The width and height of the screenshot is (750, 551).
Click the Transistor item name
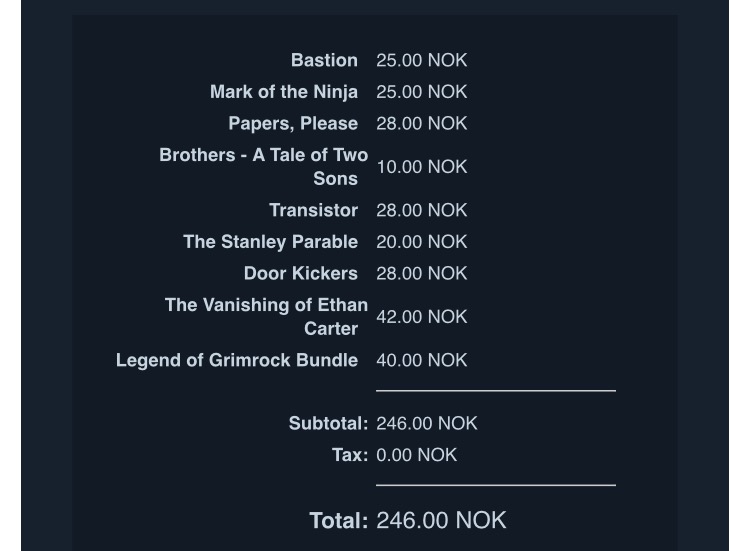tap(313, 210)
